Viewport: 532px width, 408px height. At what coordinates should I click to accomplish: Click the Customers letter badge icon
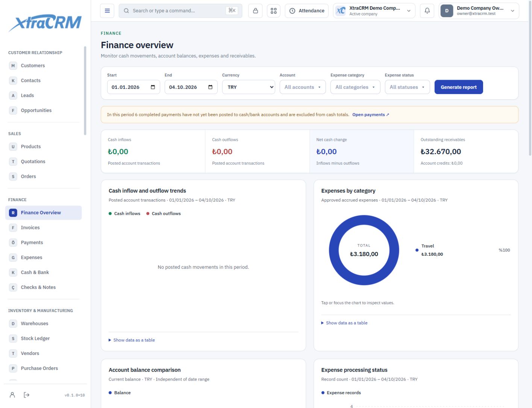[x=13, y=66]
